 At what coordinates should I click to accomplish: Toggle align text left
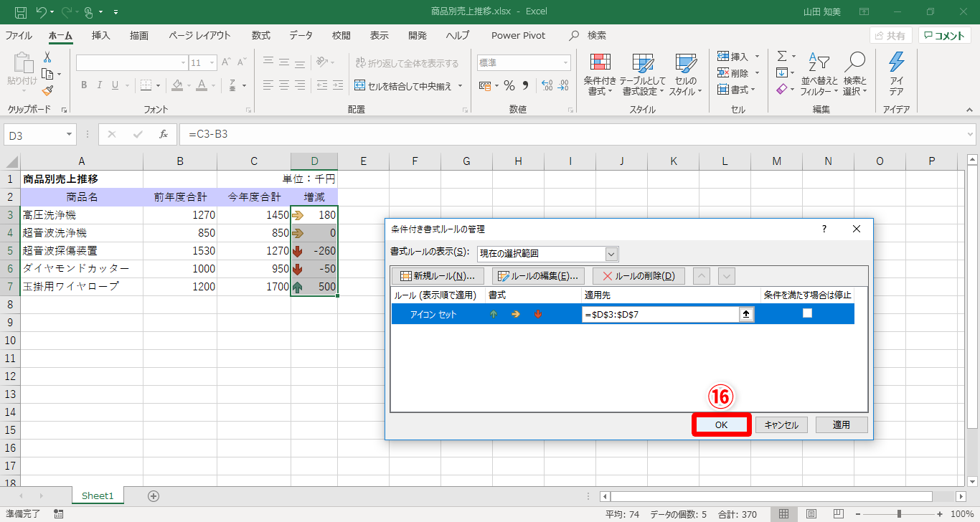(268, 86)
